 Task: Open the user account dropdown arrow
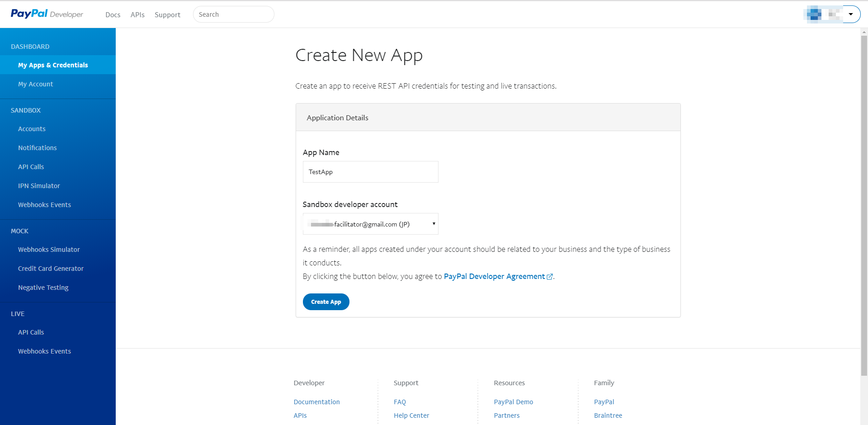click(x=851, y=14)
